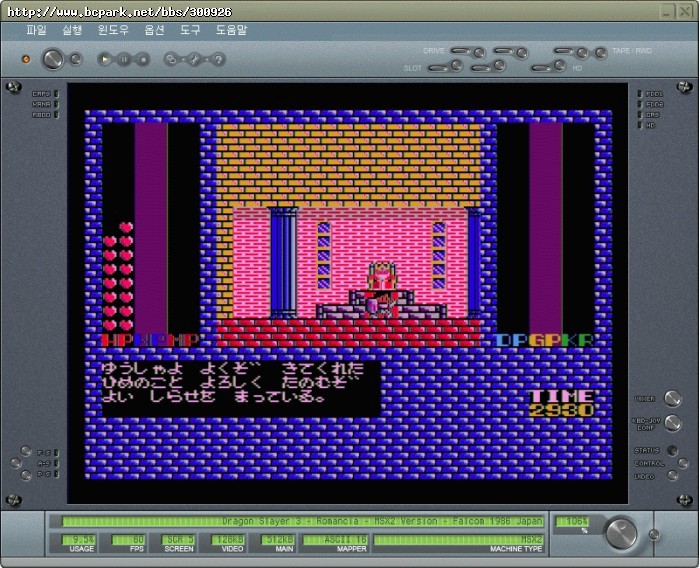
Task: Click the ASCII 16 MAPPER readout
Action: [x=335, y=540]
